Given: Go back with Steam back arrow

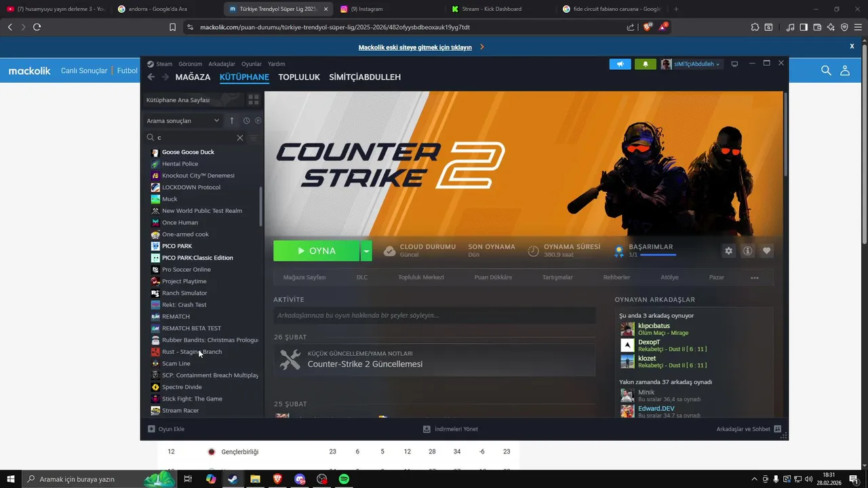Looking at the screenshot, I should click(x=151, y=77).
